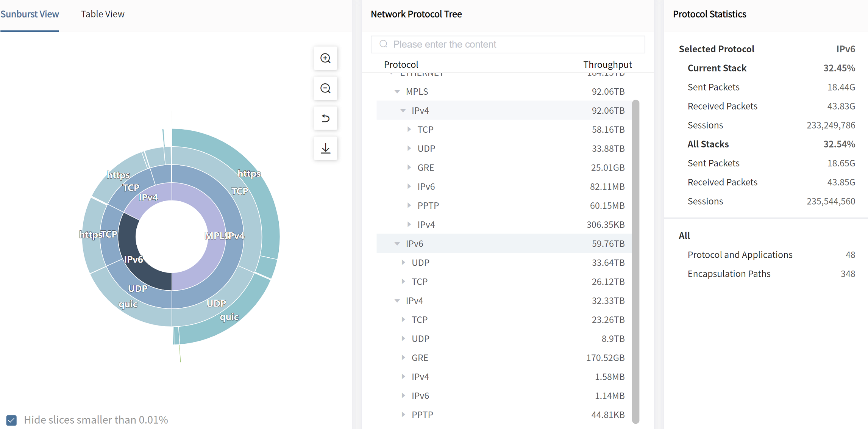
Task: Collapse the highlighted IPv6 59.76TB node
Action: point(397,243)
